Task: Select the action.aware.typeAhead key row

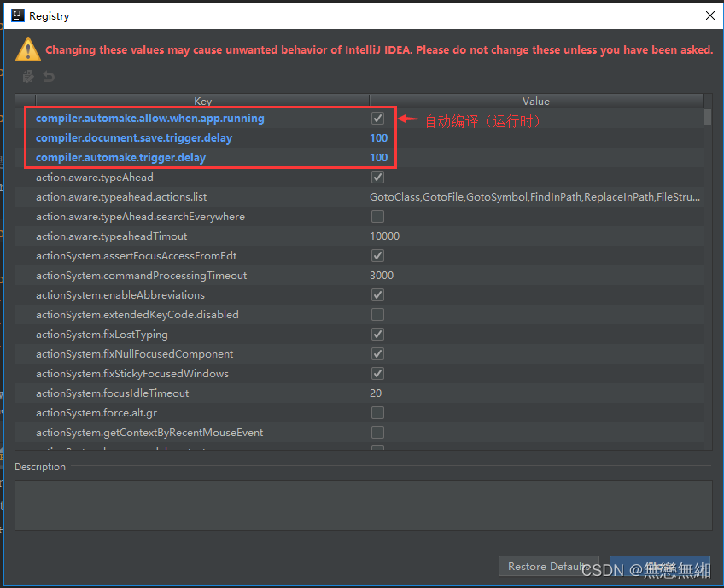Action: [95, 178]
